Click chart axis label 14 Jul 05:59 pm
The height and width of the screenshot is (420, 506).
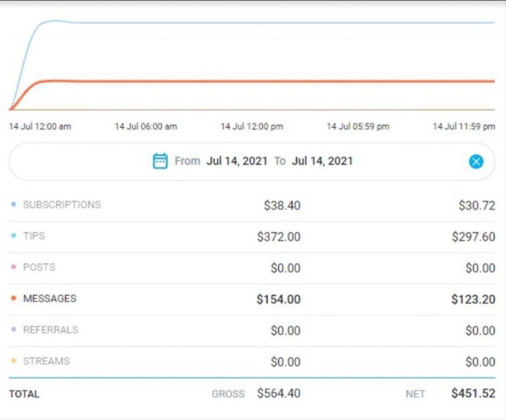(358, 126)
